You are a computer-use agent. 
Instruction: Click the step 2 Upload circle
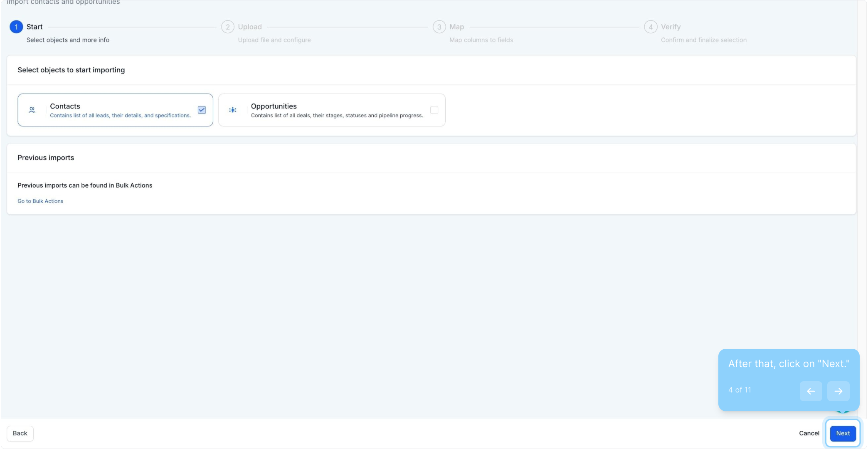[x=227, y=27]
